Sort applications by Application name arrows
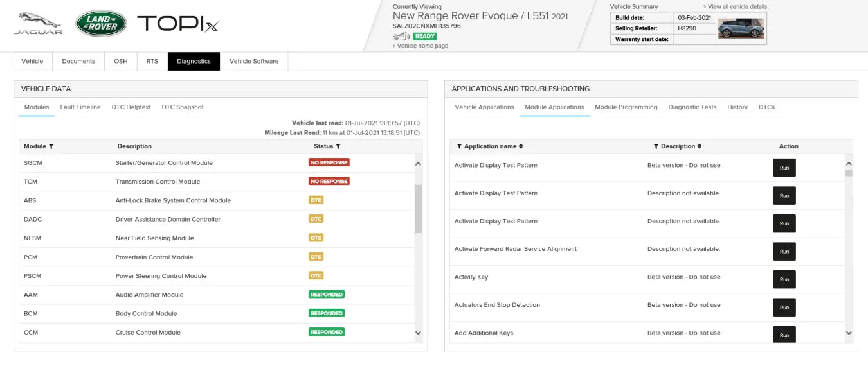 point(521,146)
